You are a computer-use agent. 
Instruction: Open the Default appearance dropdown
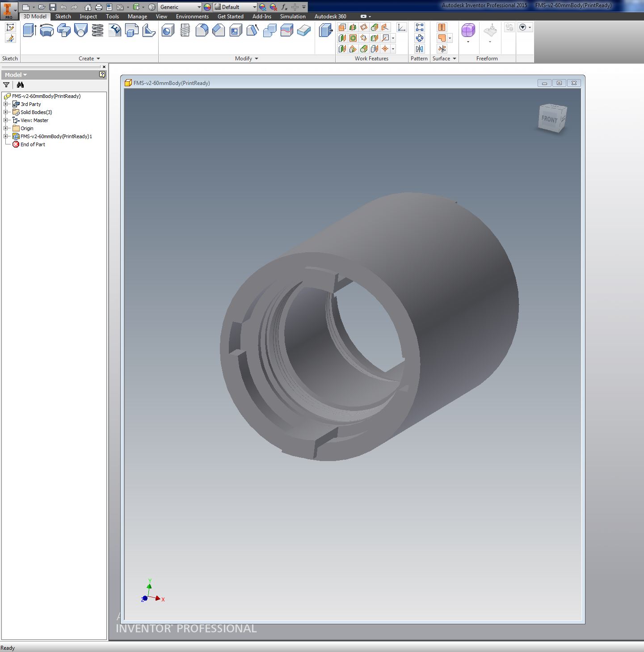[x=235, y=7]
